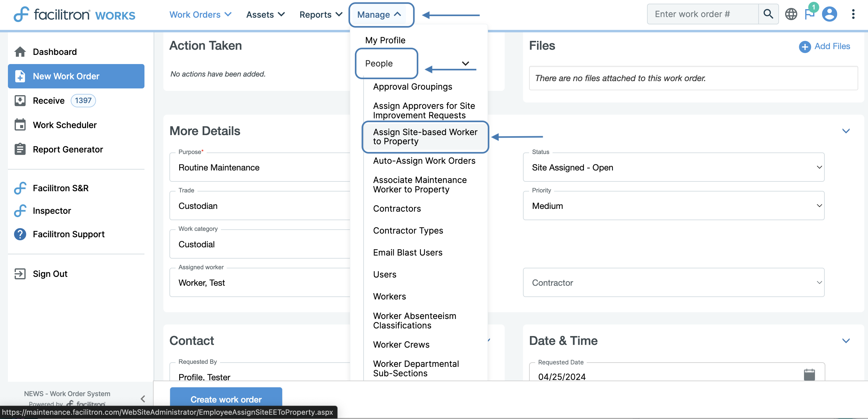
Task: Open the Priority dropdown
Action: [673, 206]
